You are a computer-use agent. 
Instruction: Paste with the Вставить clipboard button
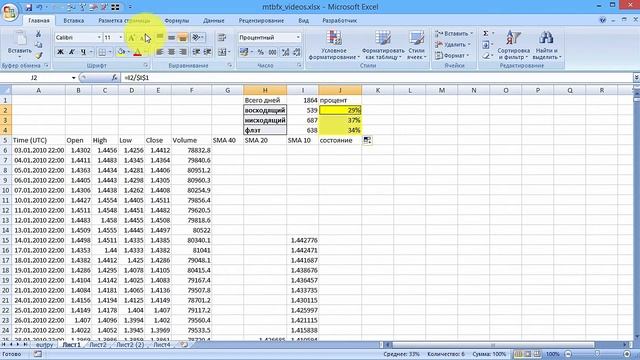pyautogui.click(x=19, y=44)
